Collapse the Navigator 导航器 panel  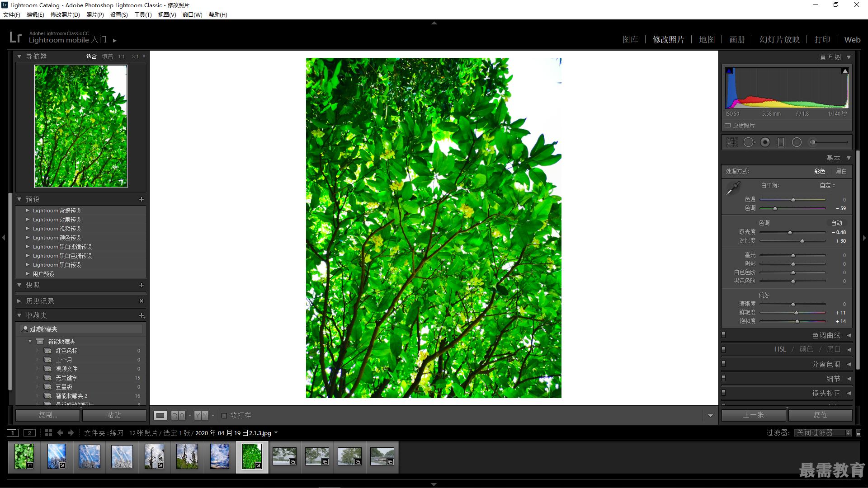coord(19,56)
